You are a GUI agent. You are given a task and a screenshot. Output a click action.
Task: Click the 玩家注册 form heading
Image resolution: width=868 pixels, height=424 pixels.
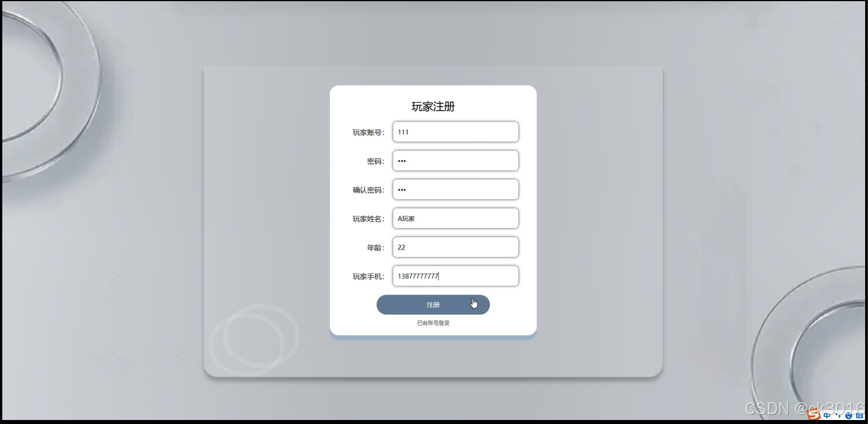(x=433, y=107)
